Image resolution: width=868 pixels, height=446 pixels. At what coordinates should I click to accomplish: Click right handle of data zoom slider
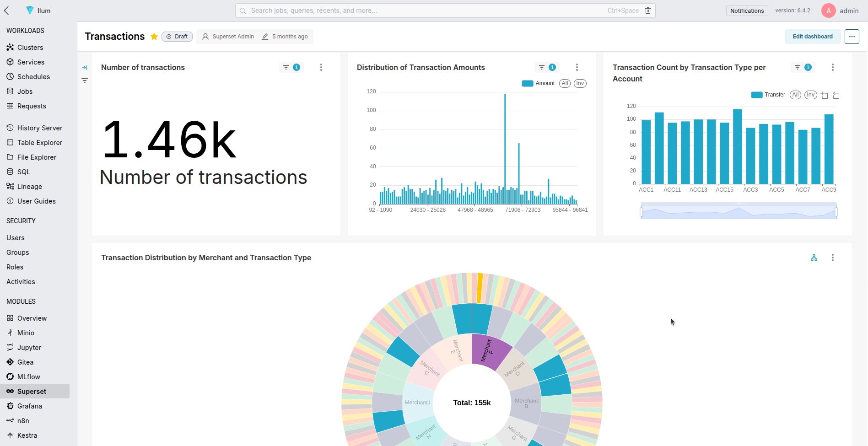[836, 212]
